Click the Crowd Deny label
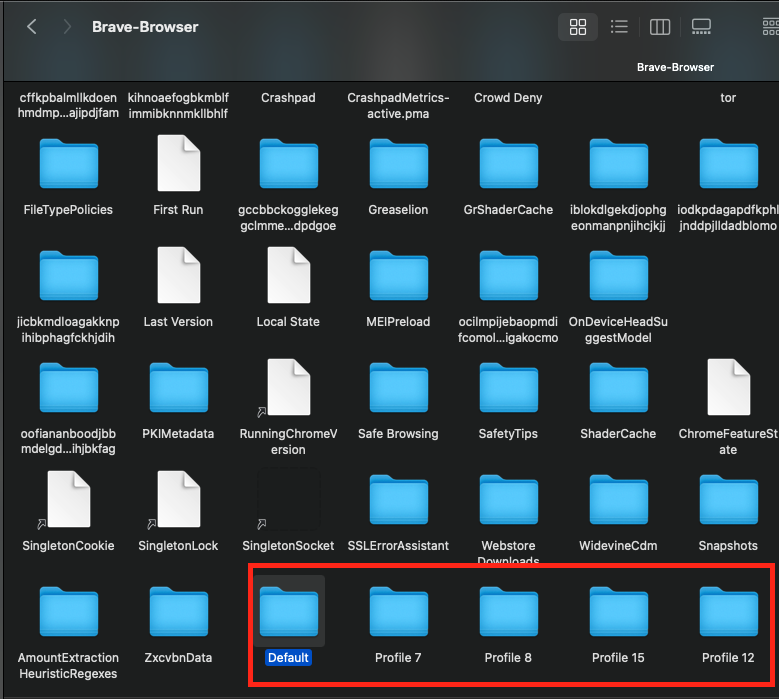779x699 pixels. (x=508, y=97)
